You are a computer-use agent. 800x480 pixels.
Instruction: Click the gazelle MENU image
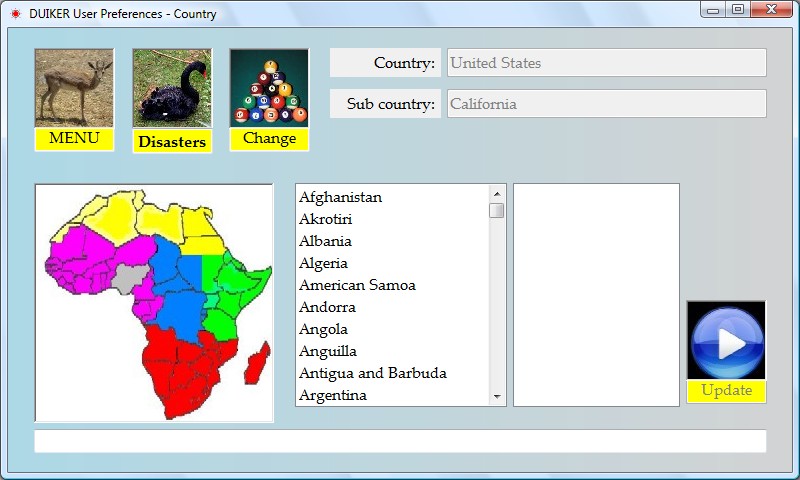74,88
